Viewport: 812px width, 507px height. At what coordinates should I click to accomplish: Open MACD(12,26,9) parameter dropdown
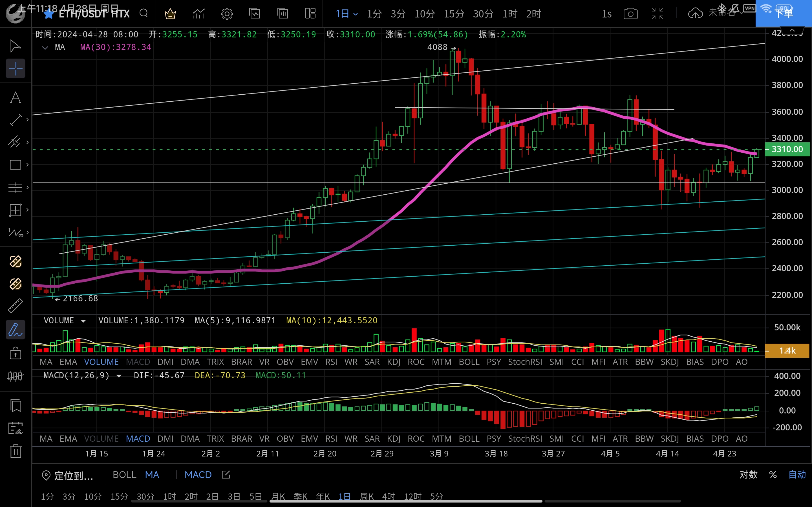point(119,376)
